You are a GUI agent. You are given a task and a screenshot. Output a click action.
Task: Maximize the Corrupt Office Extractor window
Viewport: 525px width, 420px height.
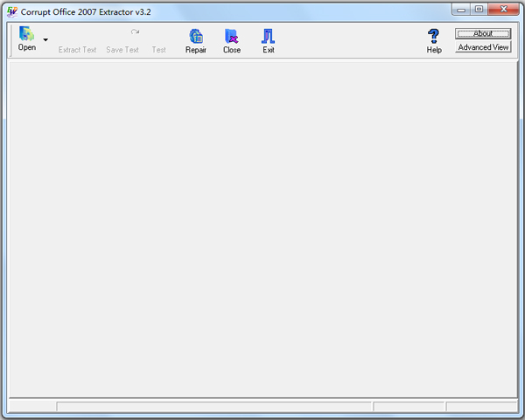[479, 10]
